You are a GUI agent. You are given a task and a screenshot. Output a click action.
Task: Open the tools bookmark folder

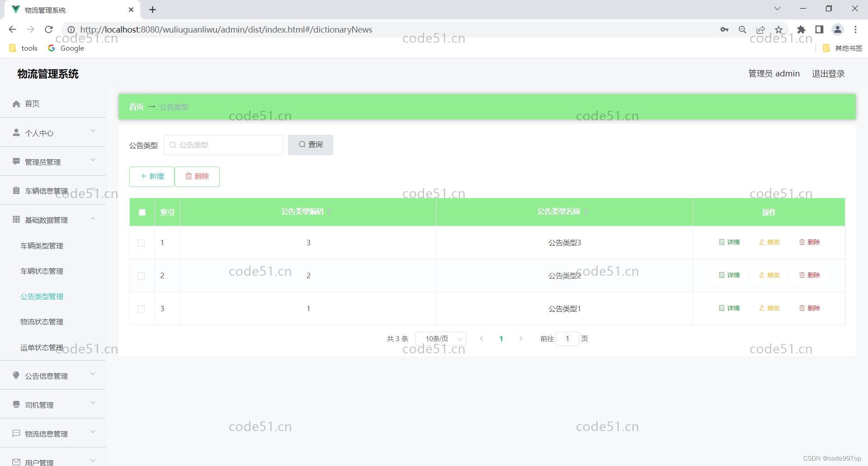(x=24, y=48)
